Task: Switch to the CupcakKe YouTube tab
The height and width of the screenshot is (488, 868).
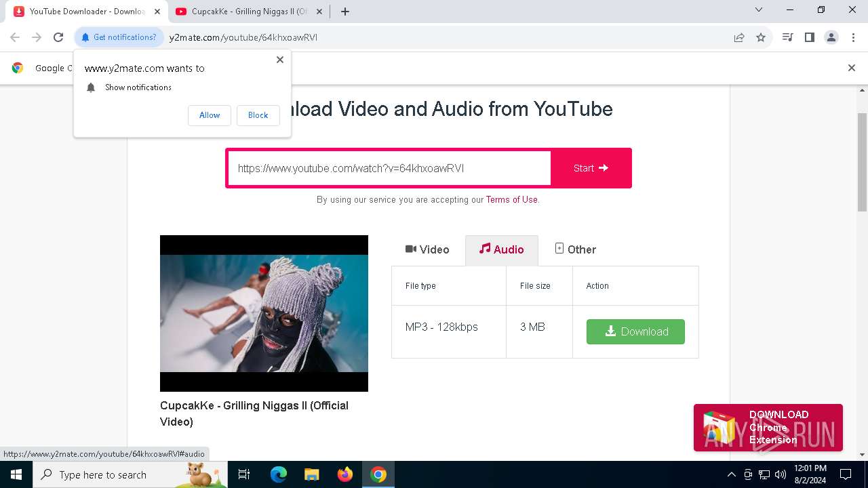Action: click(250, 12)
